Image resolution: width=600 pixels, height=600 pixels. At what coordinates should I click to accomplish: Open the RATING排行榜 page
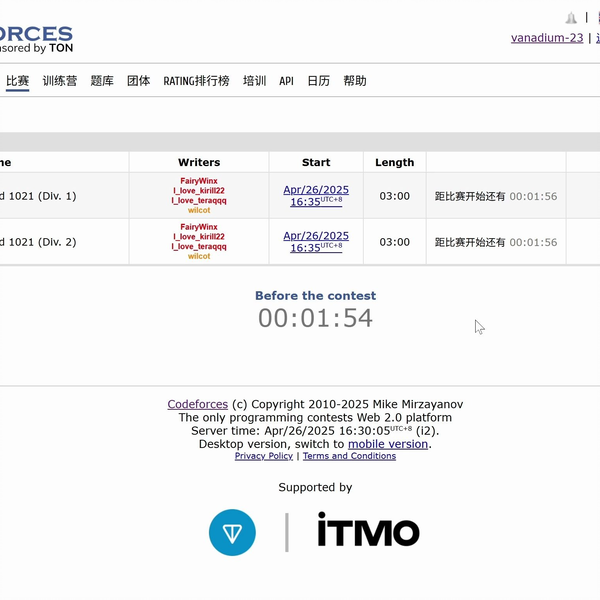(196, 81)
